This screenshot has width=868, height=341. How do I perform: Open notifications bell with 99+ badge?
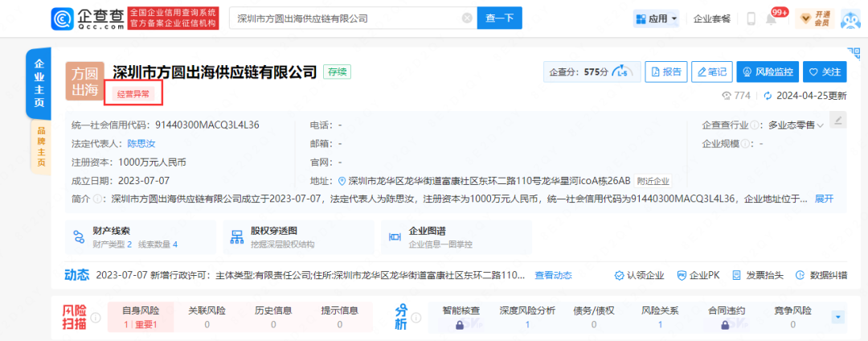[x=771, y=18]
